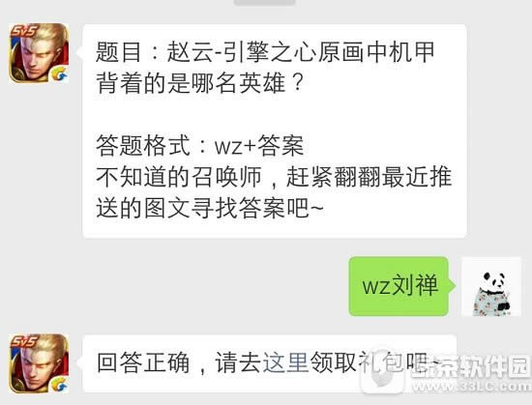Click the 背着的是哪名英雄？ question line

tap(199, 83)
